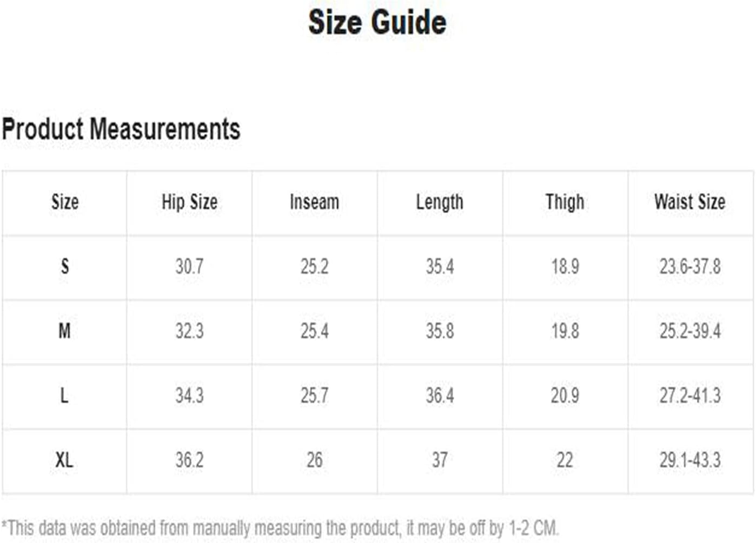Click the Length column header
This screenshot has height=543, width=756.
point(440,202)
